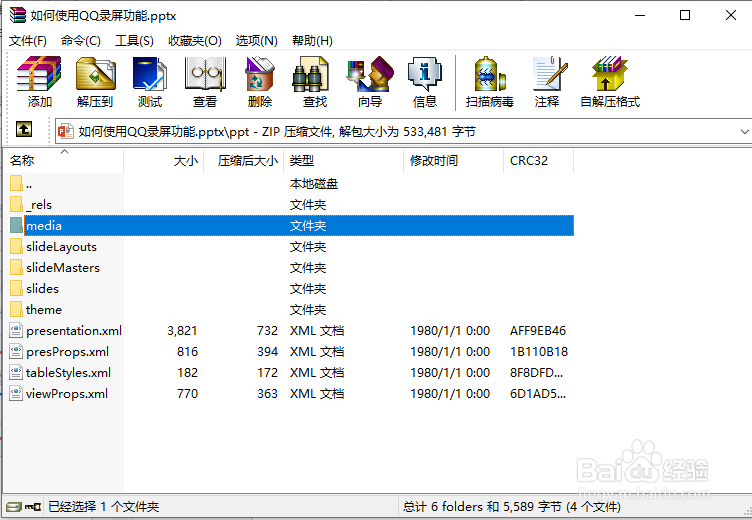Open the Commands (命令) menu
752x520 pixels.
pos(81,41)
